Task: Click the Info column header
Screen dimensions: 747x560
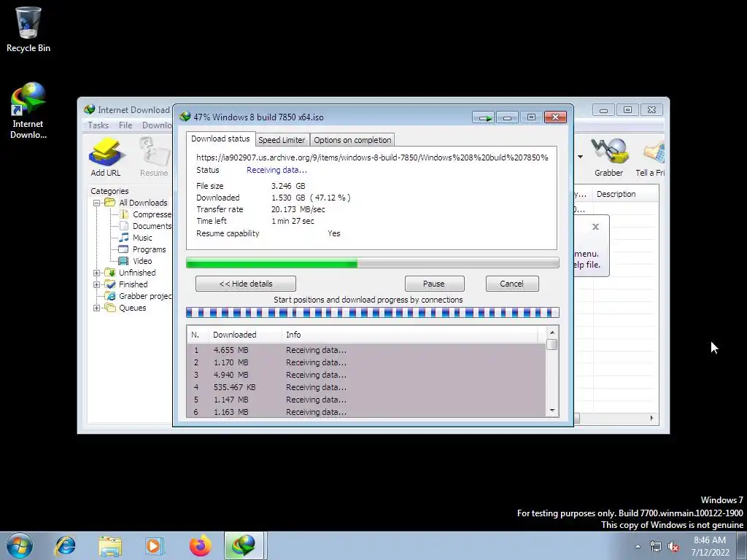Action: (x=411, y=335)
